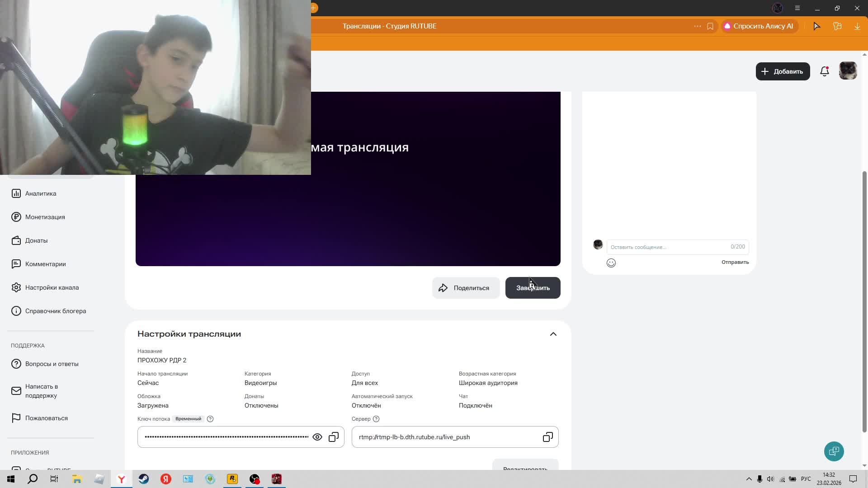Open the profile avatar menu
Viewport: 868px width, 488px height.
(x=848, y=71)
